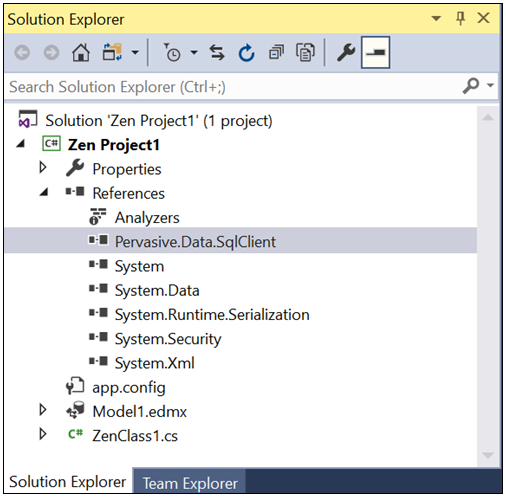The height and width of the screenshot is (498, 506).
Task: Click the scrollbar down arrow
Action: point(488,455)
